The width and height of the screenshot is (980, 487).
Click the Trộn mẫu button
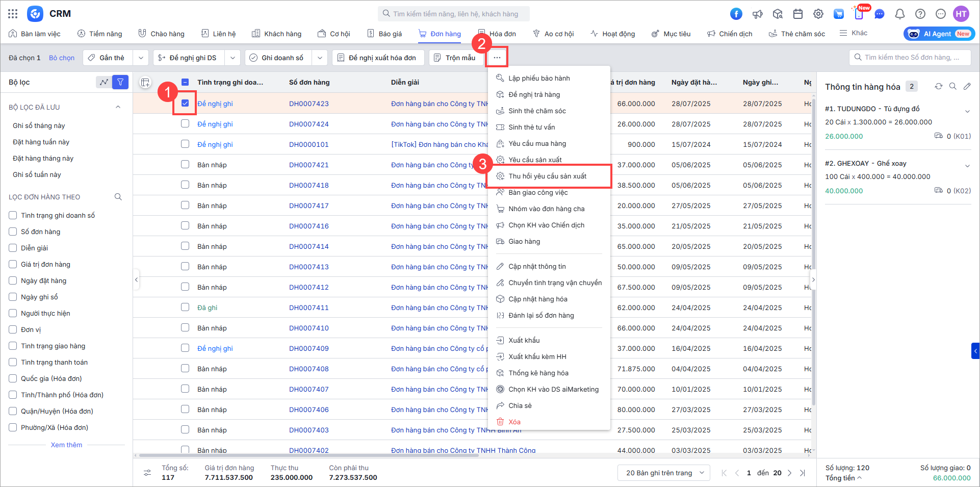455,58
